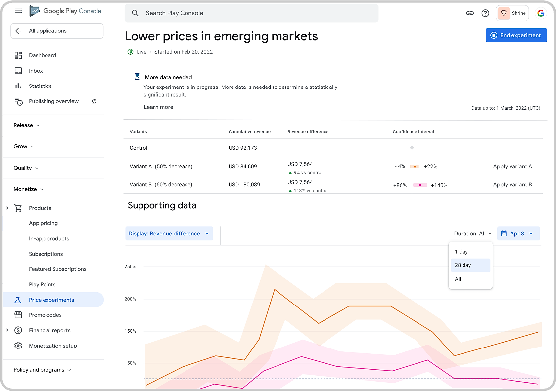Expand the Quality section
Image resolution: width=557 pixels, height=392 pixels.
click(x=26, y=168)
